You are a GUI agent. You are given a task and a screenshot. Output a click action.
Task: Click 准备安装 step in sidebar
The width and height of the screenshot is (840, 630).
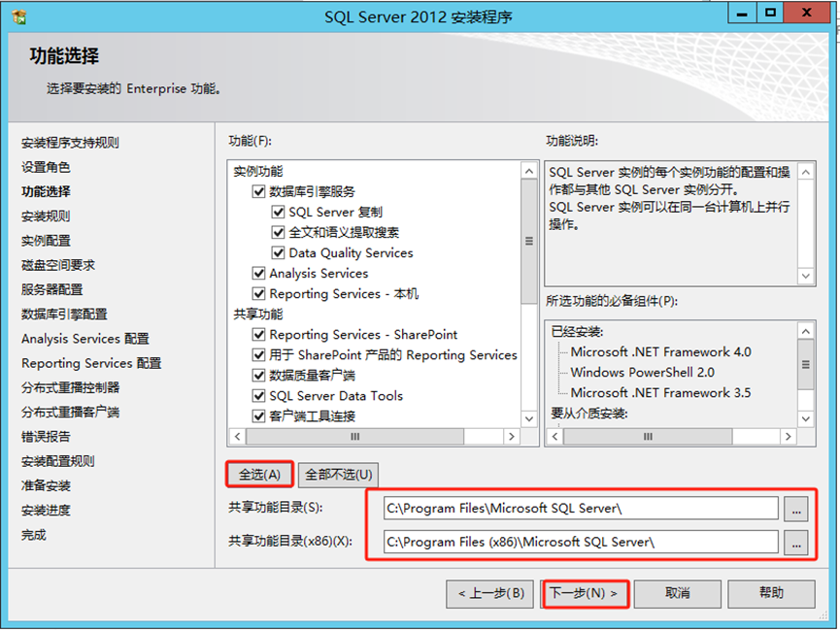(46, 486)
